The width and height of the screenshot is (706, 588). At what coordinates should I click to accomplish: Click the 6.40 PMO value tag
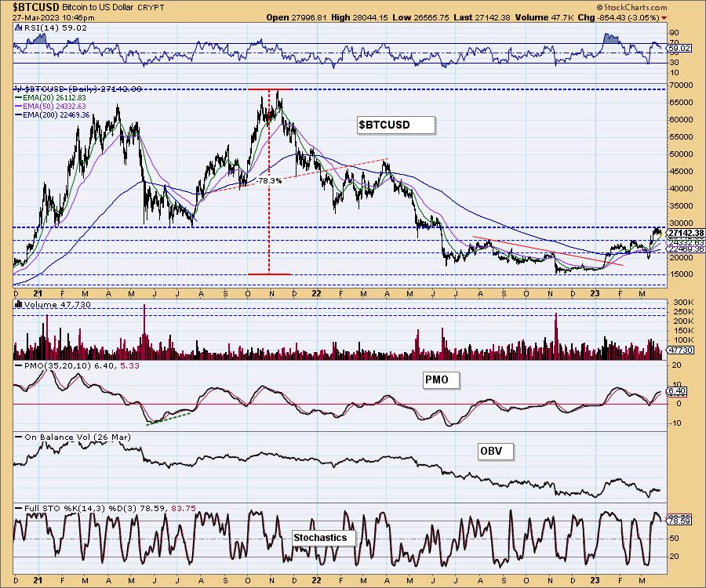click(x=677, y=391)
